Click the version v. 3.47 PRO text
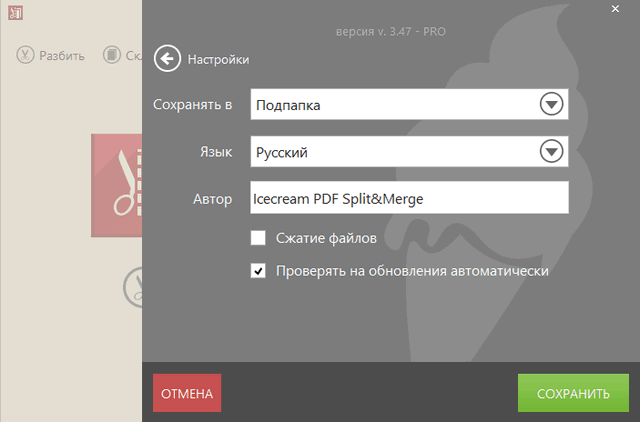This screenshot has width=640, height=422. tap(391, 34)
